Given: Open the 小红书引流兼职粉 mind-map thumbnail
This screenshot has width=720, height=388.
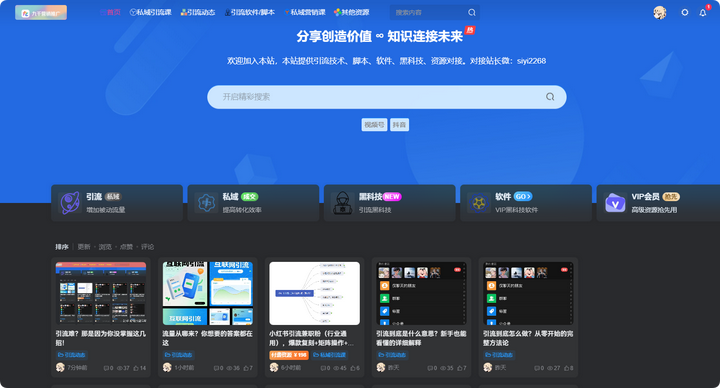Looking at the screenshot, I should (315, 293).
